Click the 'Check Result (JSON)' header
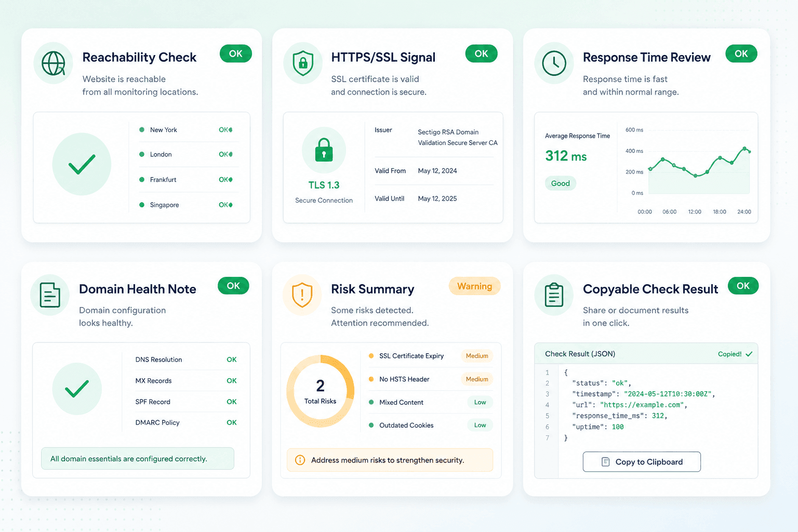 [580, 354]
